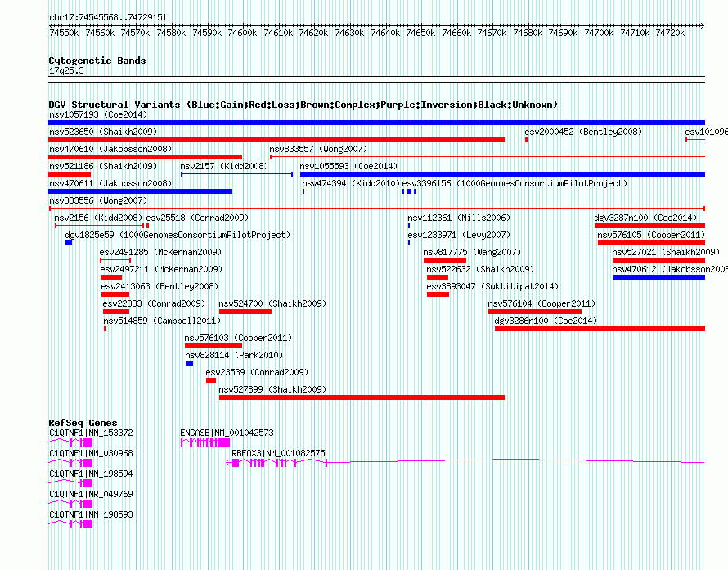This screenshot has height=570, width=728.
Task: Open variant dgv3286n100 (Coe2014)
Action: (x=546, y=321)
